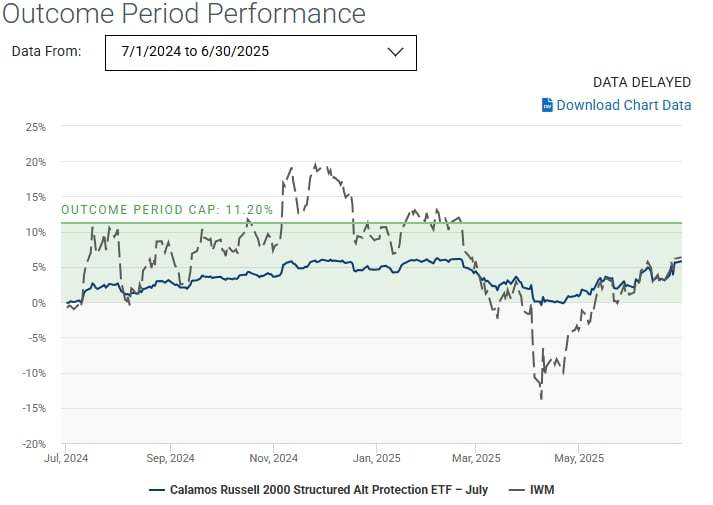The width and height of the screenshot is (713, 505).
Task: Click the 25% y-axis label
Action: (35, 127)
